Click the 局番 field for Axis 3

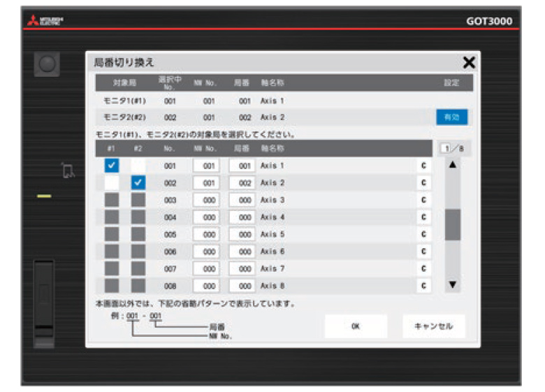pos(242,200)
